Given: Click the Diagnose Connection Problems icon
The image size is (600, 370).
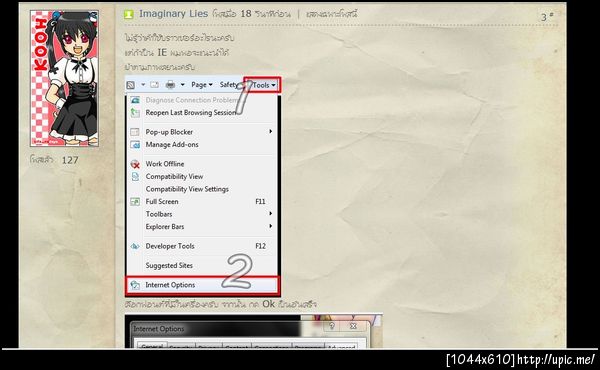Looking at the screenshot, I should 135,100.
